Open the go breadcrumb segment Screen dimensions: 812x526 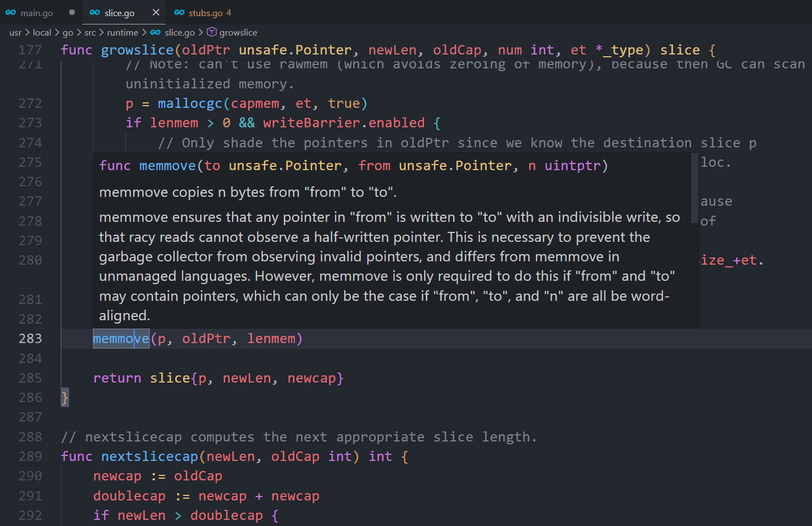point(68,33)
